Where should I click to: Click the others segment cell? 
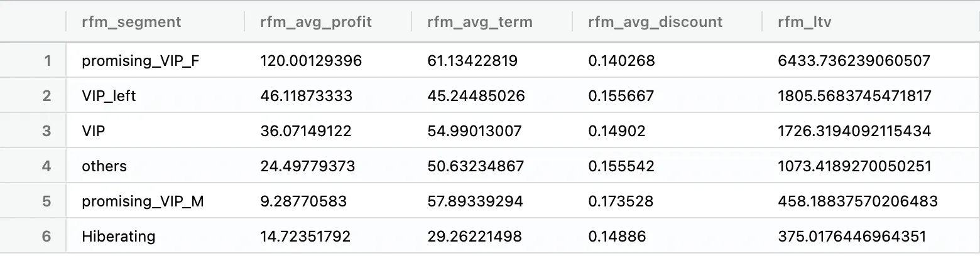pos(104,166)
